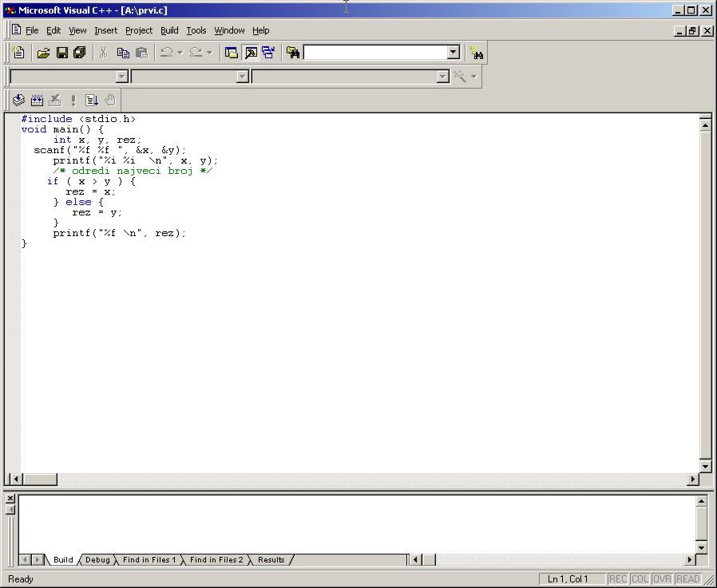Save the file with the floppy disk icon
The height and width of the screenshot is (588, 717).
61,53
